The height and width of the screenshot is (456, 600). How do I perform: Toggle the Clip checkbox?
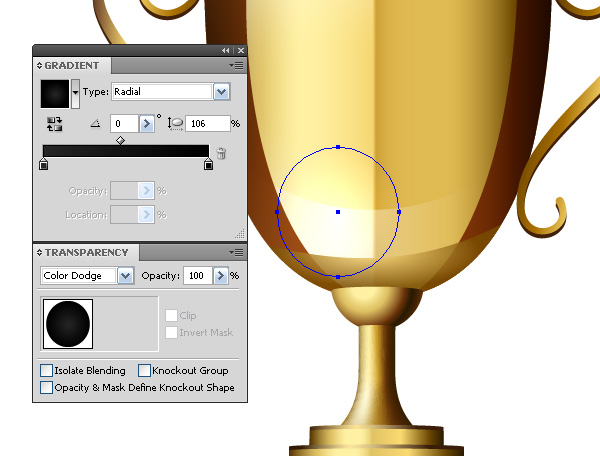pyautogui.click(x=171, y=316)
